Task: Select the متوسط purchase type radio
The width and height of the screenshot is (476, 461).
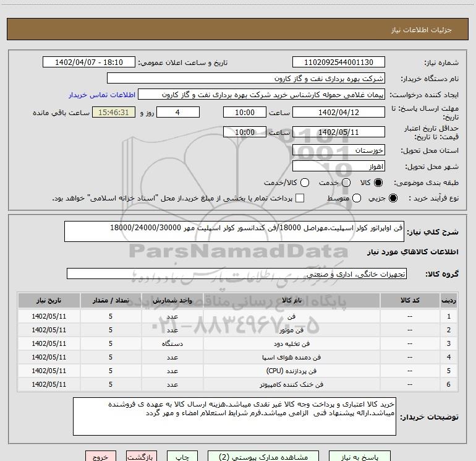Action: tap(357, 198)
